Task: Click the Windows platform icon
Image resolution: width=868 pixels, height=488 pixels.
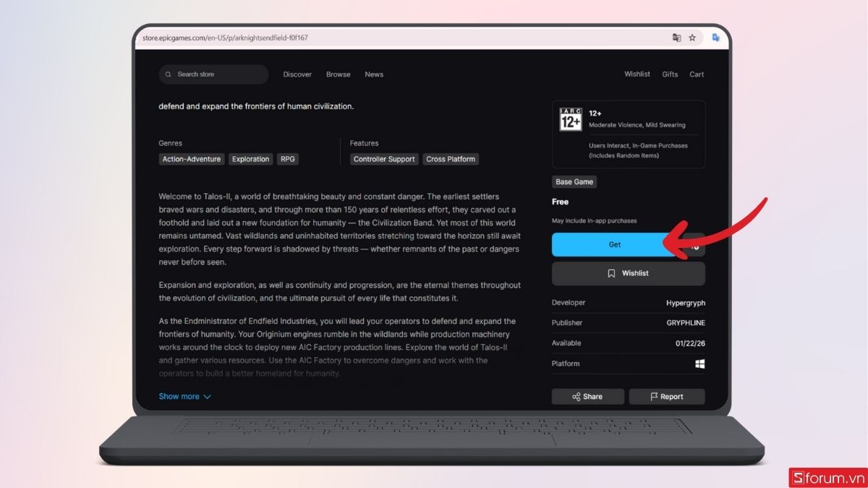Action: [699, 364]
